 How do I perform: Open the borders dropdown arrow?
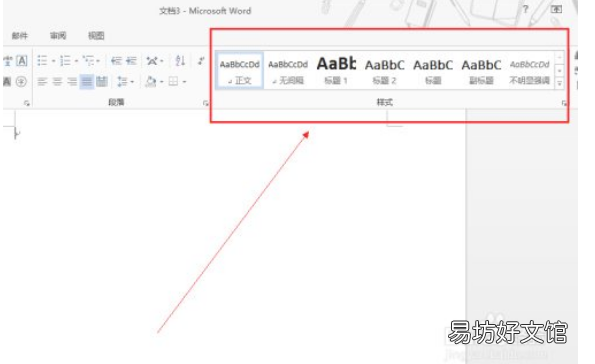(x=184, y=81)
